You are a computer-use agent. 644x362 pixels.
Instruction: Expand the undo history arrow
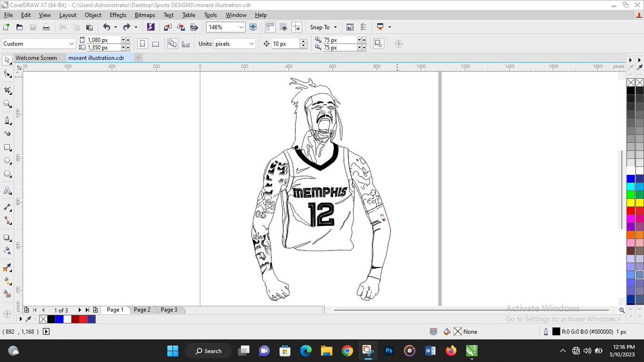tap(115, 27)
